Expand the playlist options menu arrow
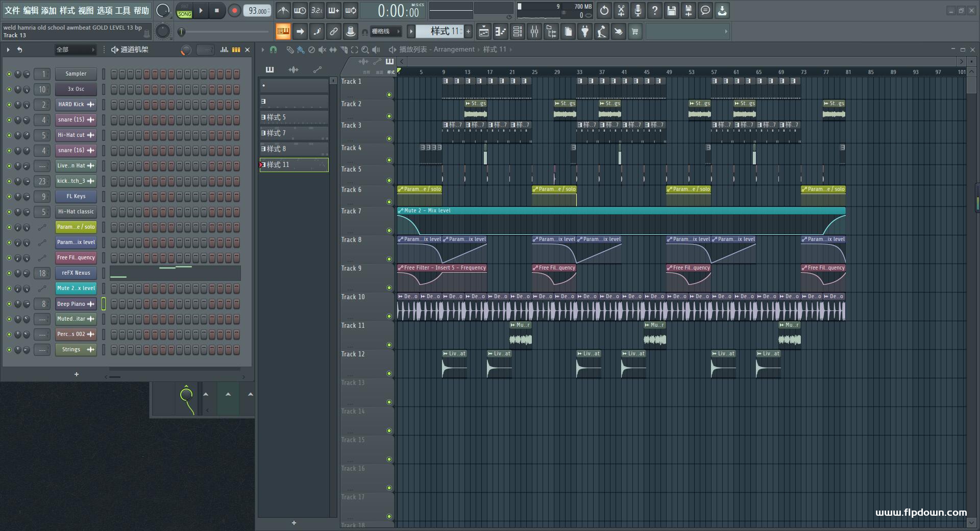Viewport: 980px width, 531px height. click(263, 50)
